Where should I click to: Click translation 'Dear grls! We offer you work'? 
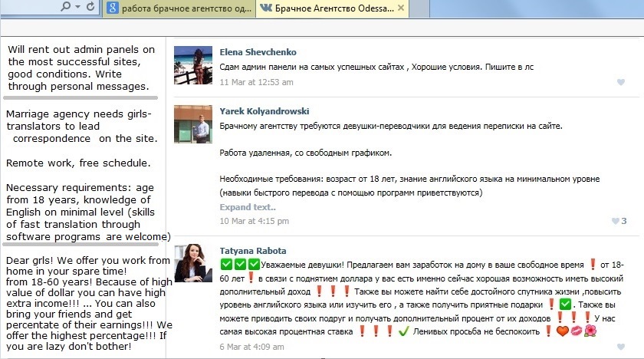coord(89,303)
